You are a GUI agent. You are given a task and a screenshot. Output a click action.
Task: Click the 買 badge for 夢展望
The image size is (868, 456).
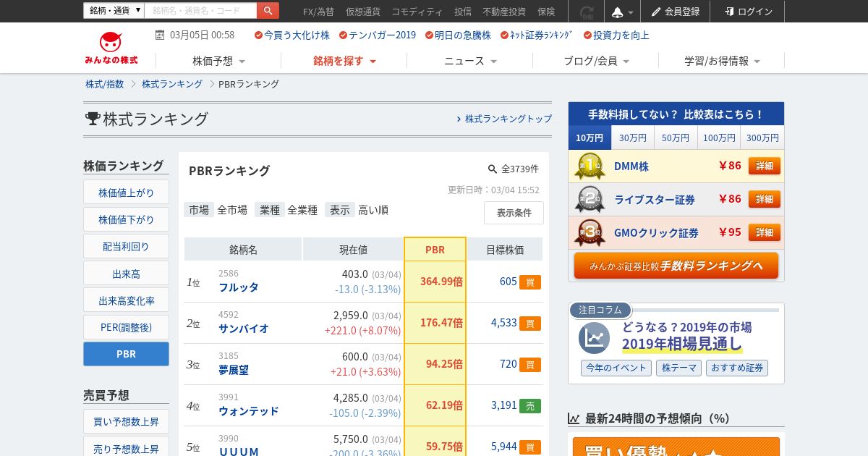(529, 365)
